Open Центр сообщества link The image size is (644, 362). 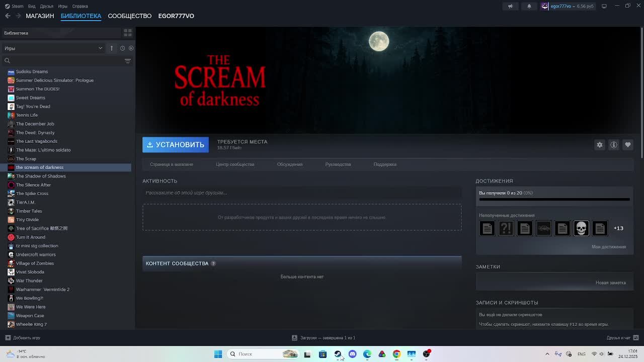235,164
